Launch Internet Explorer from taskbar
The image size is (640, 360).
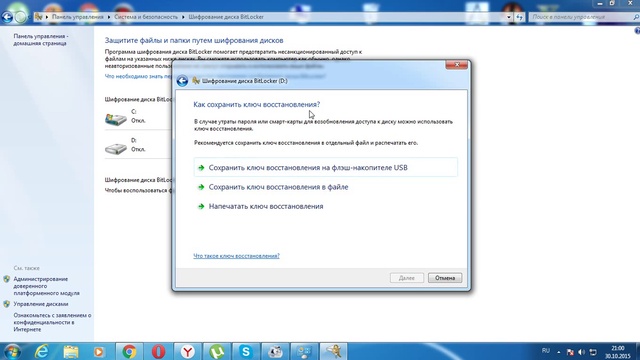(41, 351)
